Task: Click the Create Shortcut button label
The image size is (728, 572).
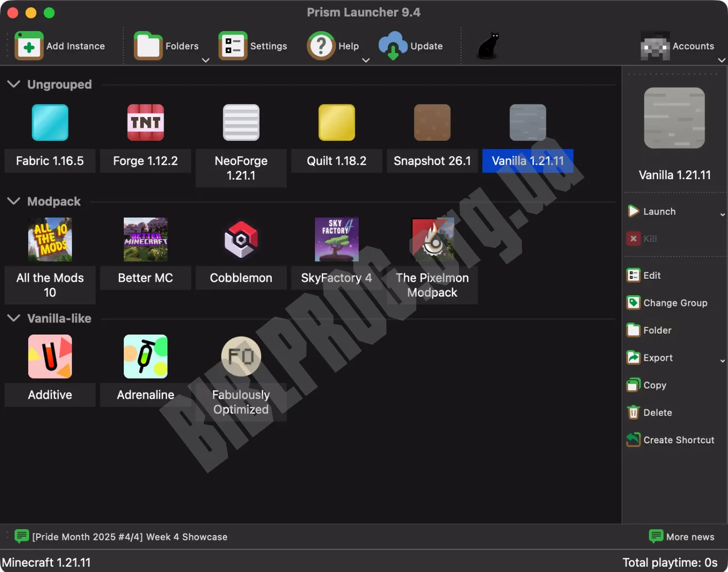Action: click(x=679, y=440)
